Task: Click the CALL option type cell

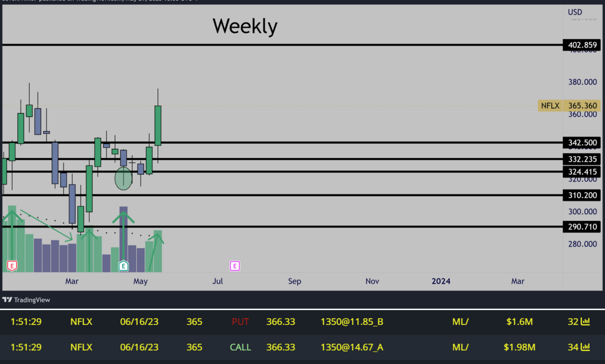Action: coord(240,347)
